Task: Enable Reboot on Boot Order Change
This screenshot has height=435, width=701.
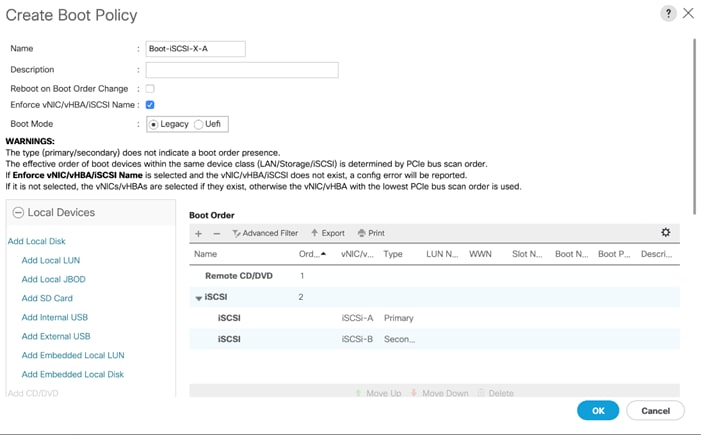Action: (150, 89)
